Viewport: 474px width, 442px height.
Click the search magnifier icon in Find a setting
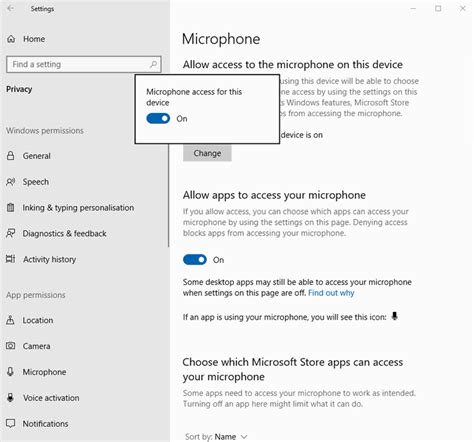click(153, 64)
